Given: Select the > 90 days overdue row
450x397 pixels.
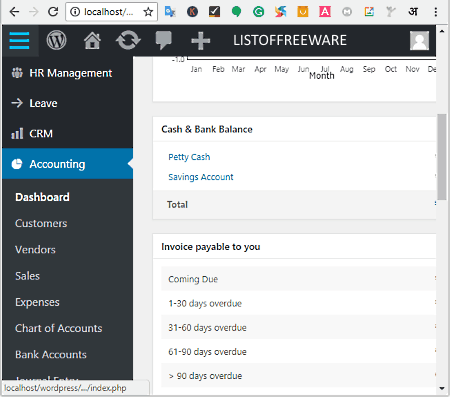Looking at the screenshot, I should coord(299,376).
